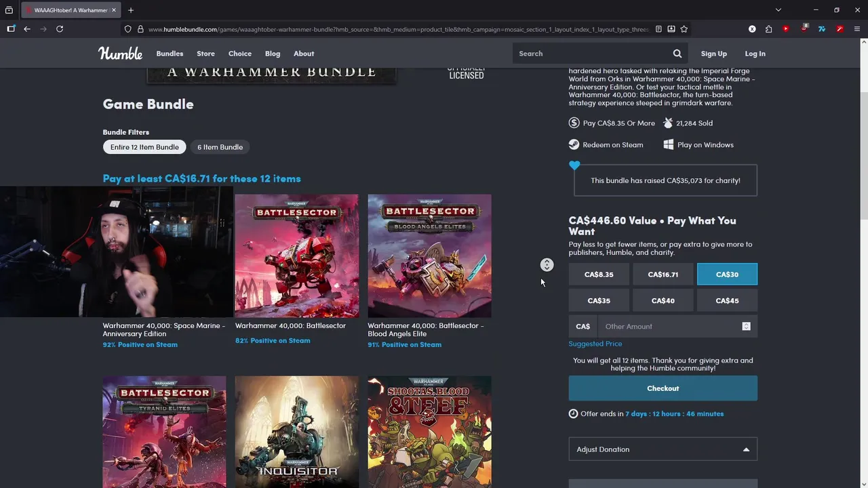Open the Firefox View icon at top left
Screen dimensions: 868x488
click(9, 10)
